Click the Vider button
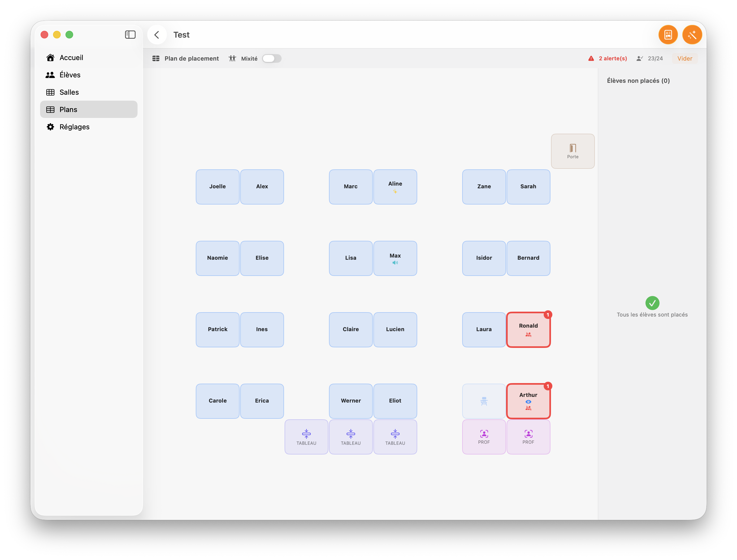Viewport: 737px width, 560px height. pyautogui.click(x=685, y=58)
